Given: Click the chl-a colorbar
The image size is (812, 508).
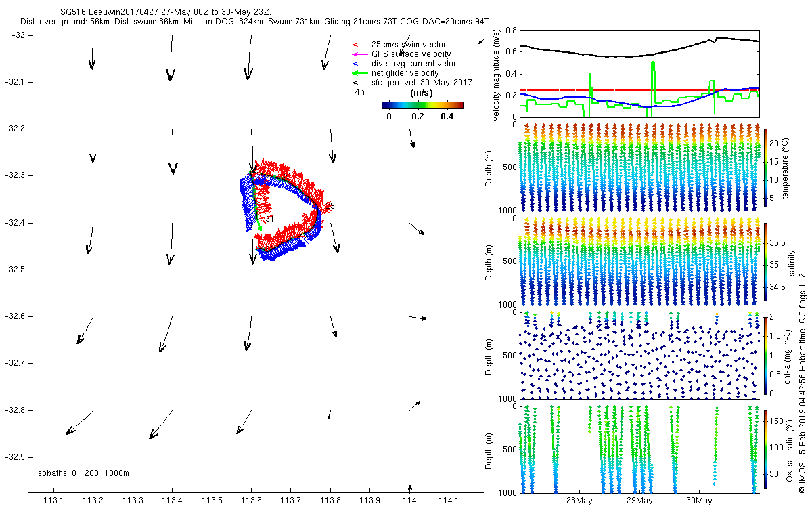Looking at the screenshot, I should coord(766,355).
